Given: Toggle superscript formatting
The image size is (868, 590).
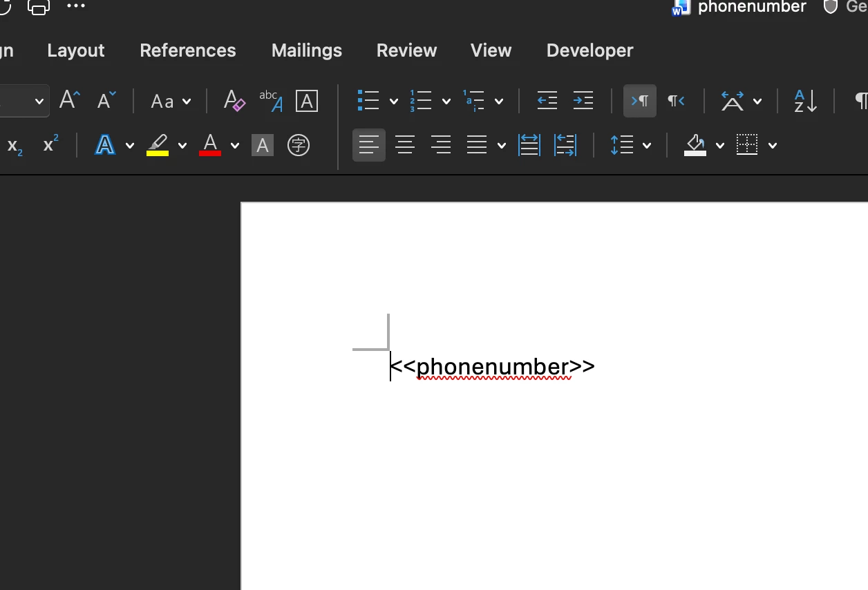Looking at the screenshot, I should [x=50, y=144].
